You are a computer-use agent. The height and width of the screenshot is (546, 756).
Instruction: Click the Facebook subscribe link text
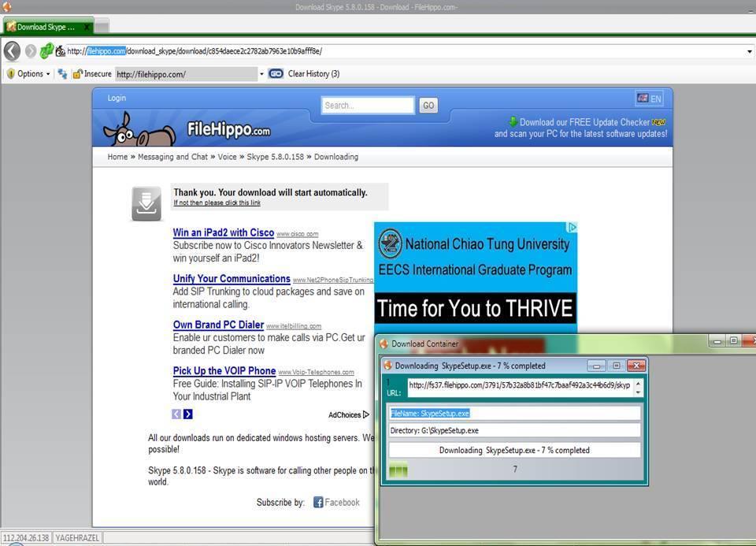[x=342, y=502]
